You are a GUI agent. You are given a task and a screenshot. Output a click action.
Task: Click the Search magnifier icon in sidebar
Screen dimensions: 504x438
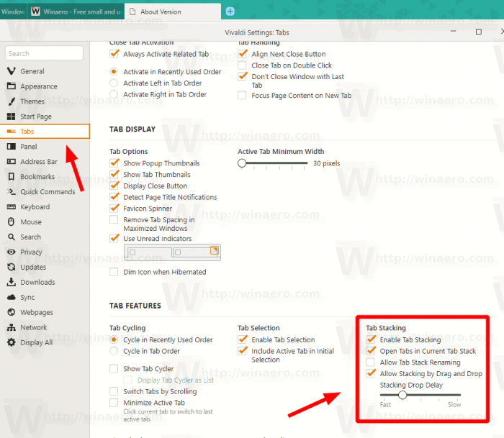[x=12, y=237]
